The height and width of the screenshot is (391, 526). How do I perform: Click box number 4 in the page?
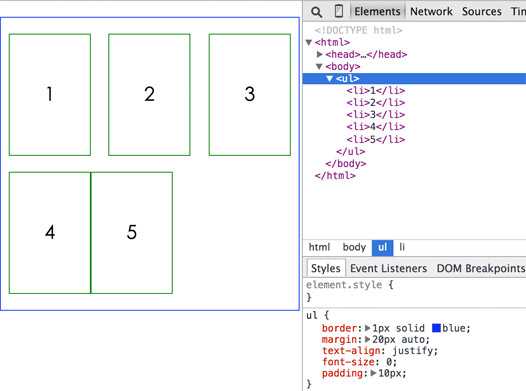(50, 233)
